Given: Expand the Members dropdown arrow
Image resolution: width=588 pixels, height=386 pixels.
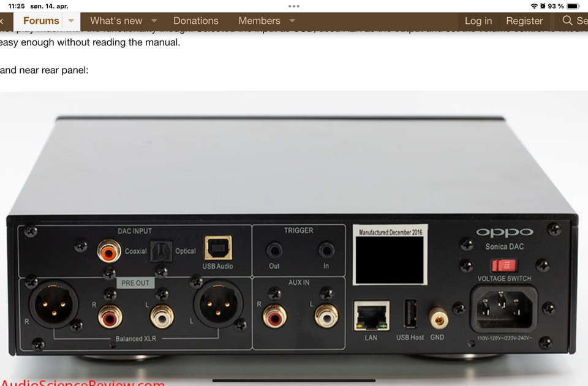Looking at the screenshot, I should coord(292,21).
